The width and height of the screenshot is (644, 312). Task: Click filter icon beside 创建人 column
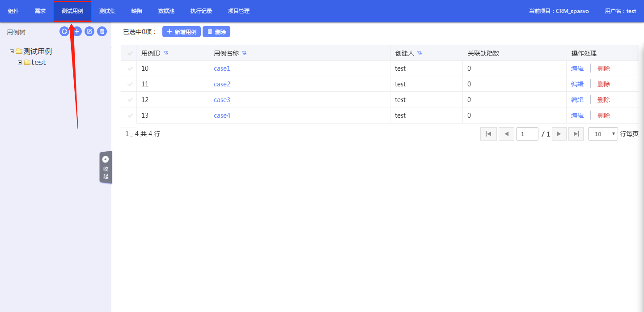pyautogui.click(x=419, y=53)
